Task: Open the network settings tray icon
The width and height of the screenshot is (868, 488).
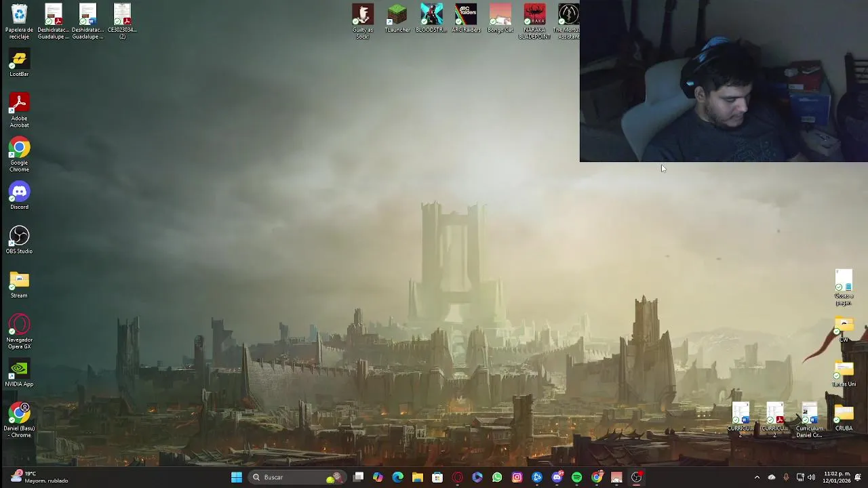Action: [x=800, y=477]
